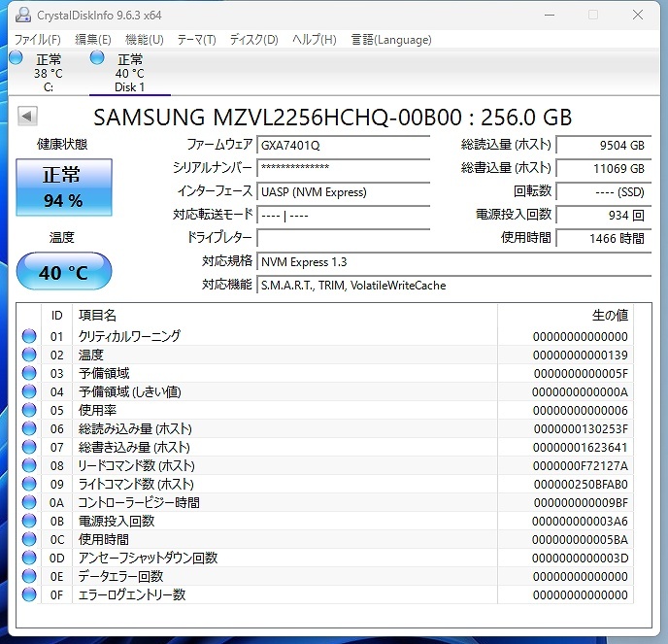Click status icon for リードコマンド数 row
Viewport: 668px width, 644px height.
point(29,465)
